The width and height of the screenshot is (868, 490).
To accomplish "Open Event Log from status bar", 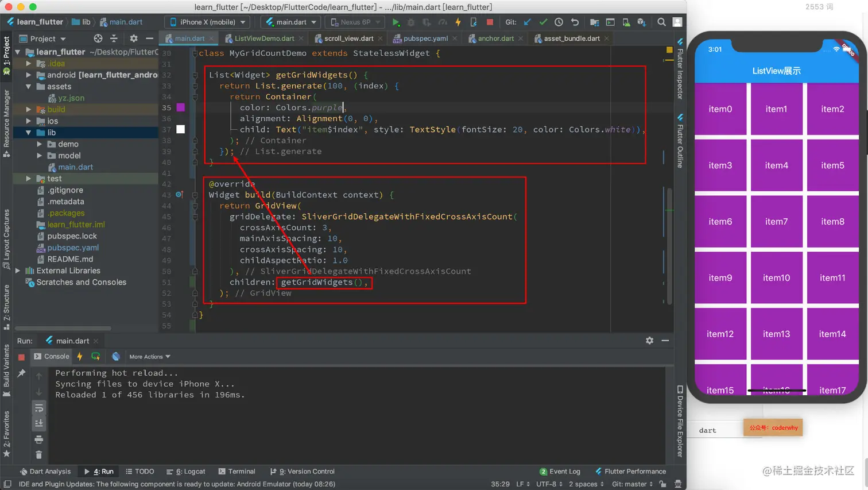I will click(x=560, y=472).
